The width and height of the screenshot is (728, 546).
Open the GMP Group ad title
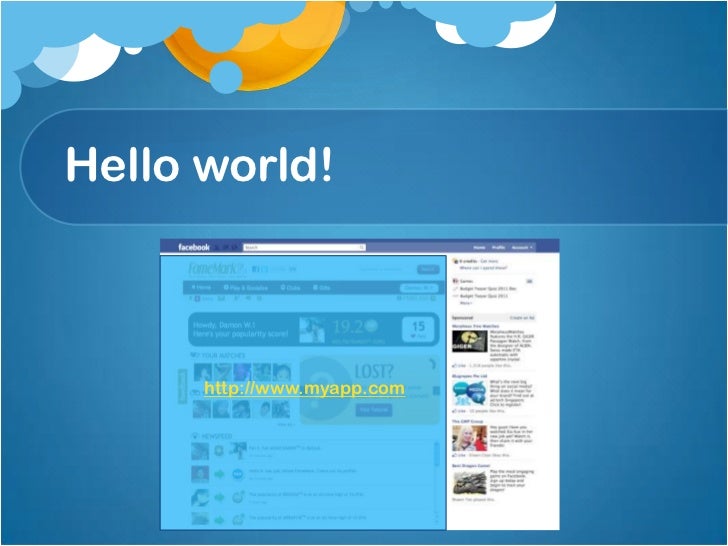[x=468, y=422]
